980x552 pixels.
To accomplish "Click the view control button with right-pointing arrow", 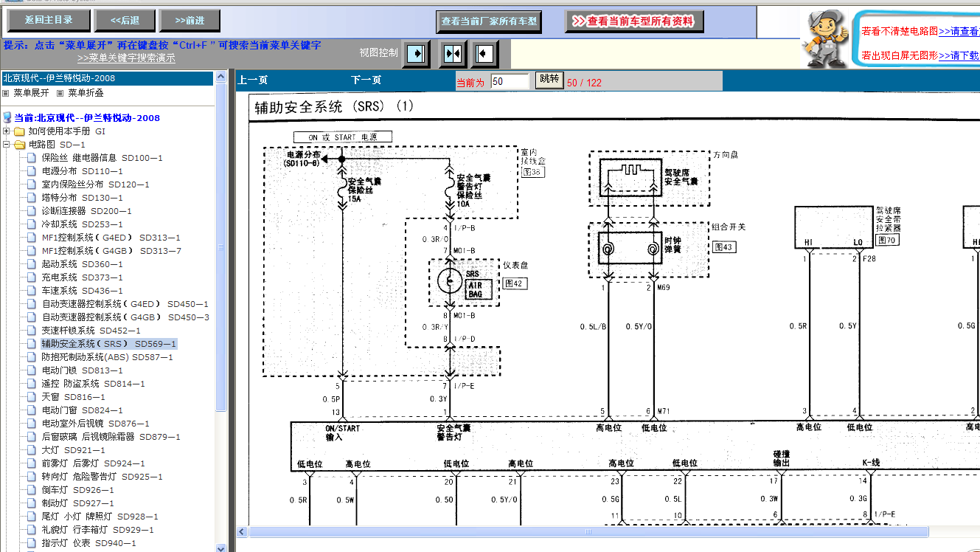I will (x=417, y=54).
